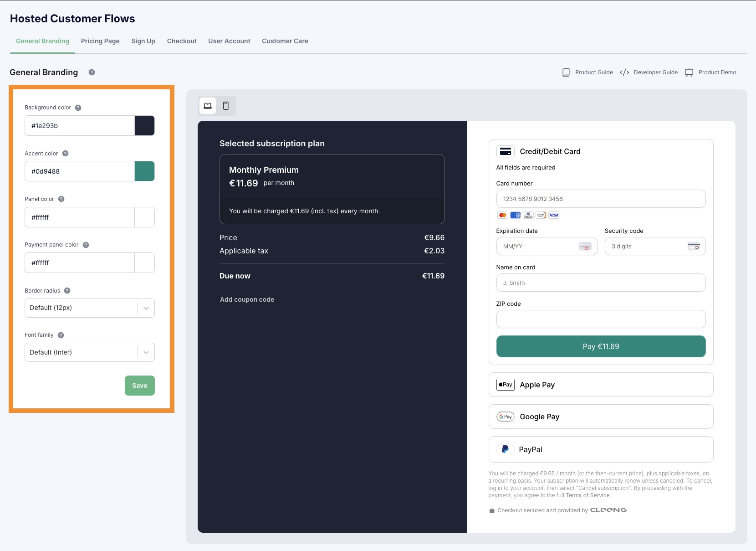Viewport: 756px width, 551px height.
Task: Switch to the Sign Up tab
Action: [143, 41]
